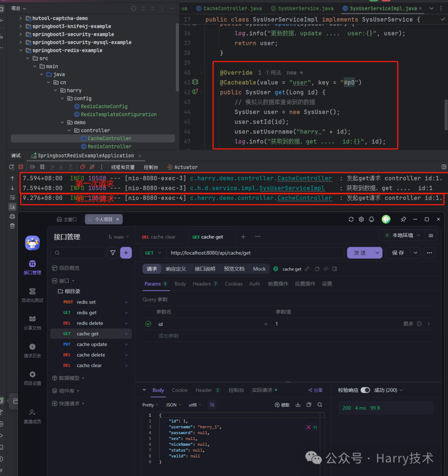Copy the JSON response body
This screenshot has width=448, height=476.
tap(308, 404)
